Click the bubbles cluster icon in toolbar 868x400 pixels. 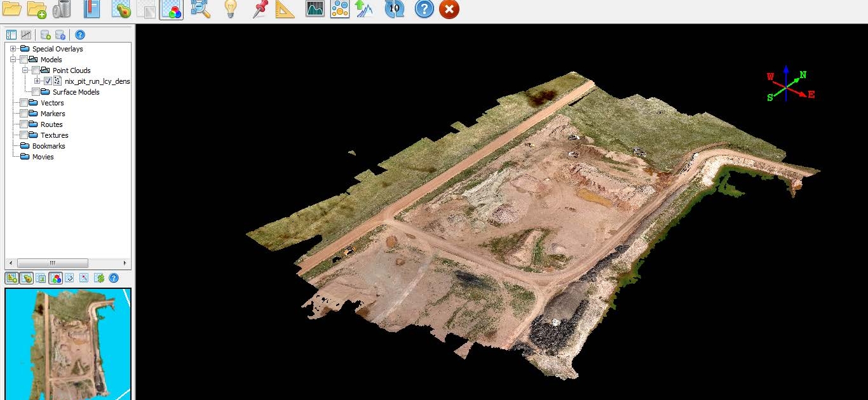tap(340, 8)
